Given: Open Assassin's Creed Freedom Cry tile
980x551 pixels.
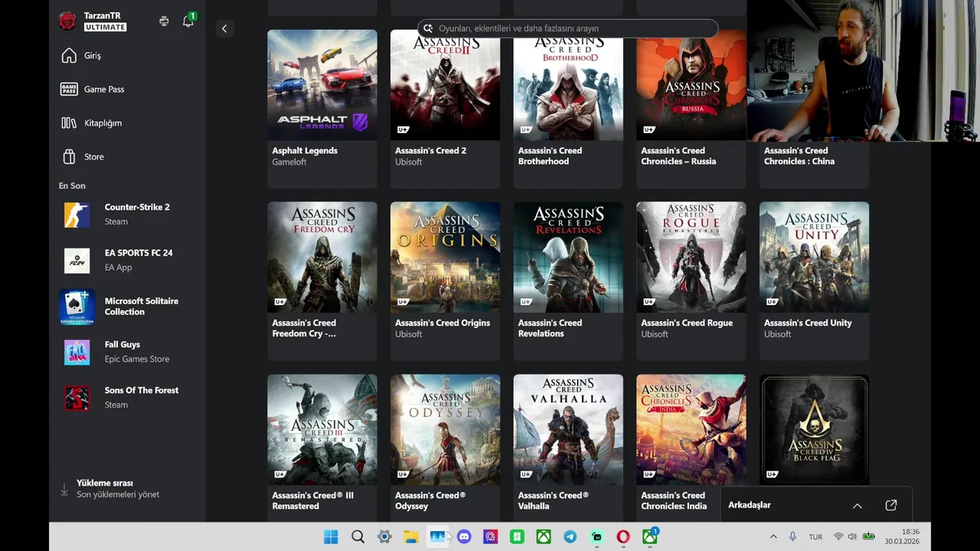Looking at the screenshot, I should 322,281.
